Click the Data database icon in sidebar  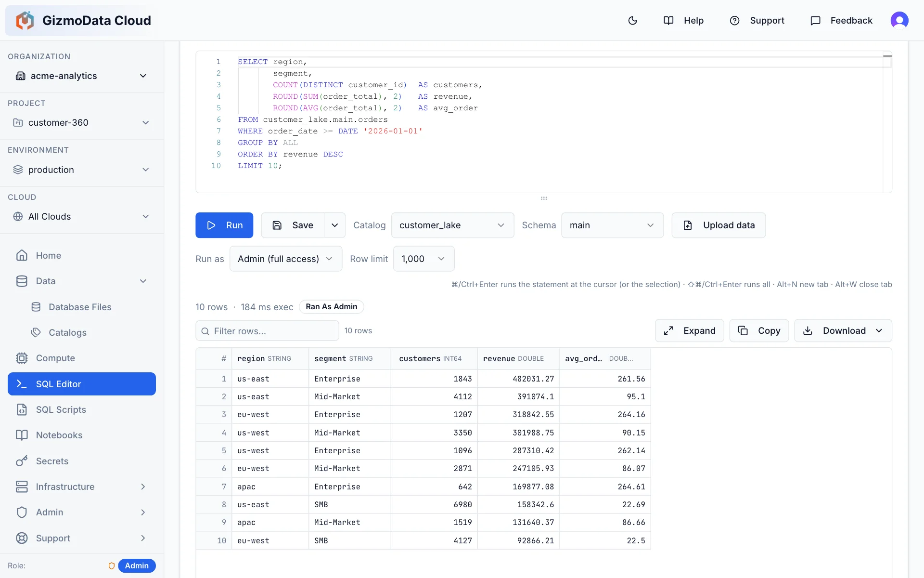pyautogui.click(x=22, y=281)
